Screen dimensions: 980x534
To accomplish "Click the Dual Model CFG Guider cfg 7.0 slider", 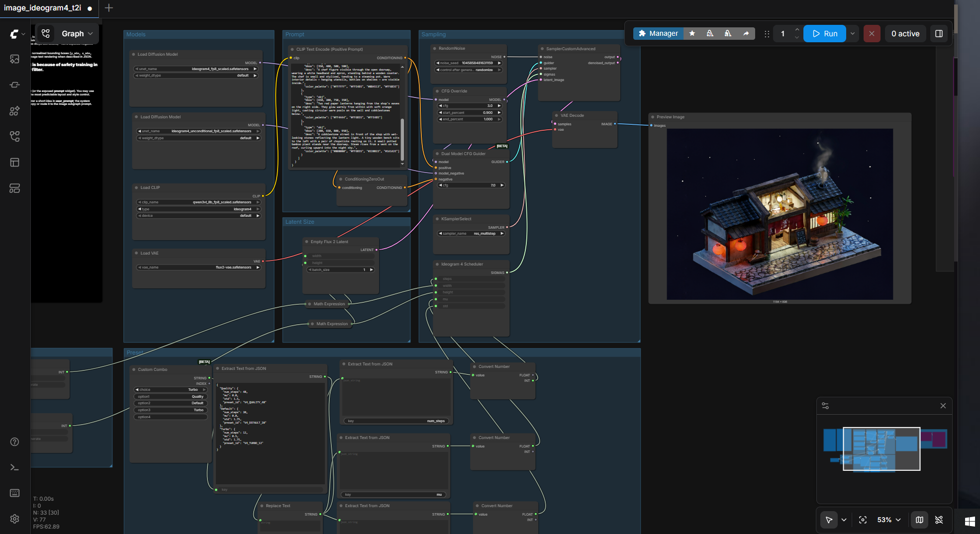I will (x=471, y=185).
